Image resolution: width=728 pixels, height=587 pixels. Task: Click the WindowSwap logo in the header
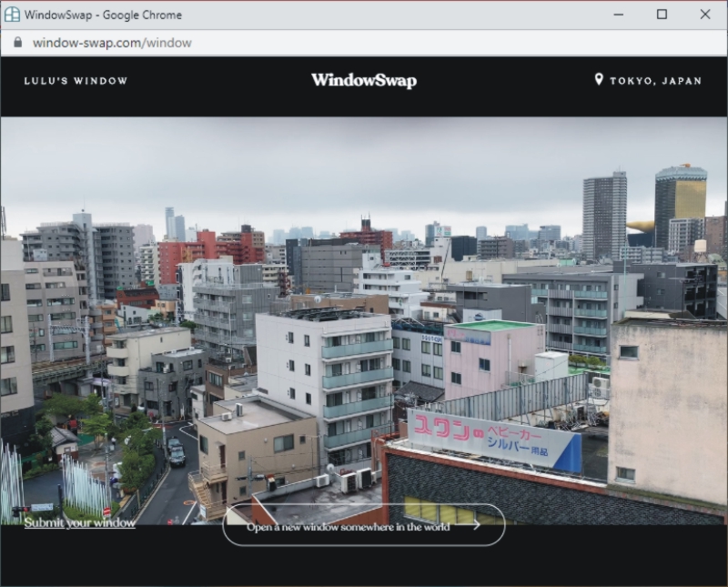(x=364, y=80)
